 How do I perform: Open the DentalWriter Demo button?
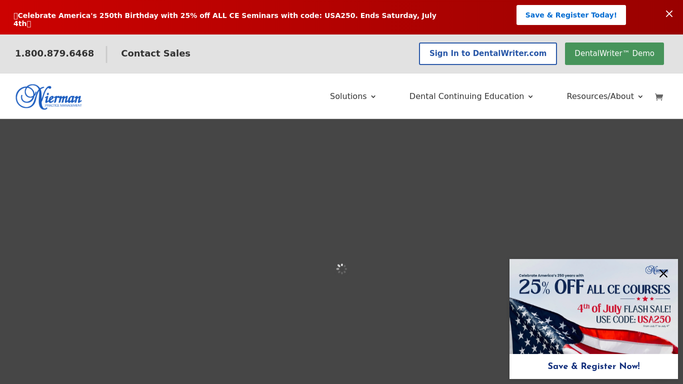pyautogui.click(x=614, y=54)
